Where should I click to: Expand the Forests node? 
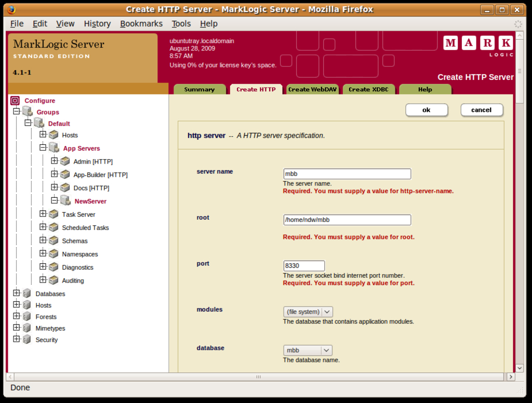(x=16, y=315)
